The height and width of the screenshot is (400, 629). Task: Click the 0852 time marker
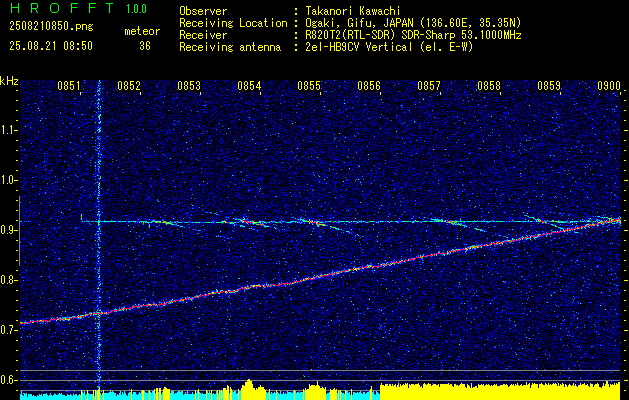pos(129,86)
